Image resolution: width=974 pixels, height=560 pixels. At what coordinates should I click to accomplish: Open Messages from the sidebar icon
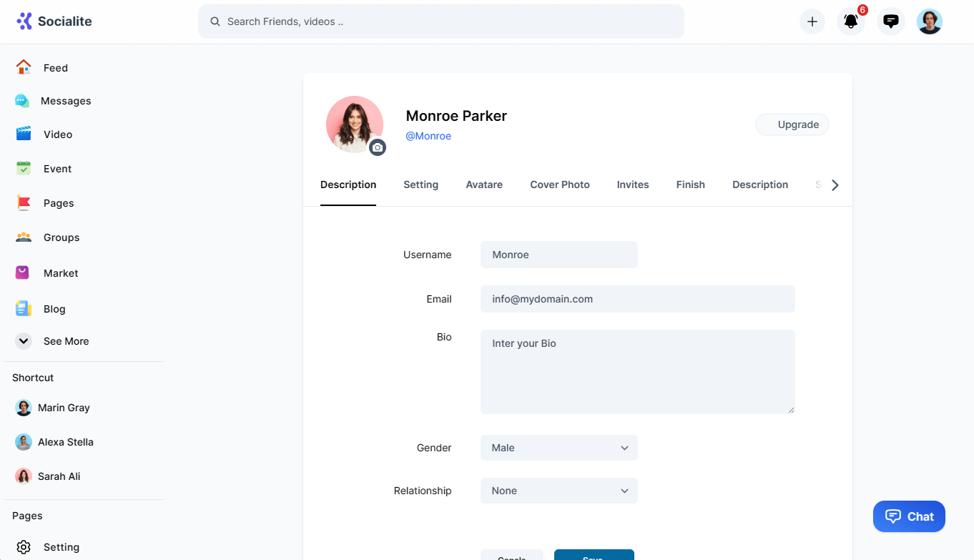pos(22,101)
